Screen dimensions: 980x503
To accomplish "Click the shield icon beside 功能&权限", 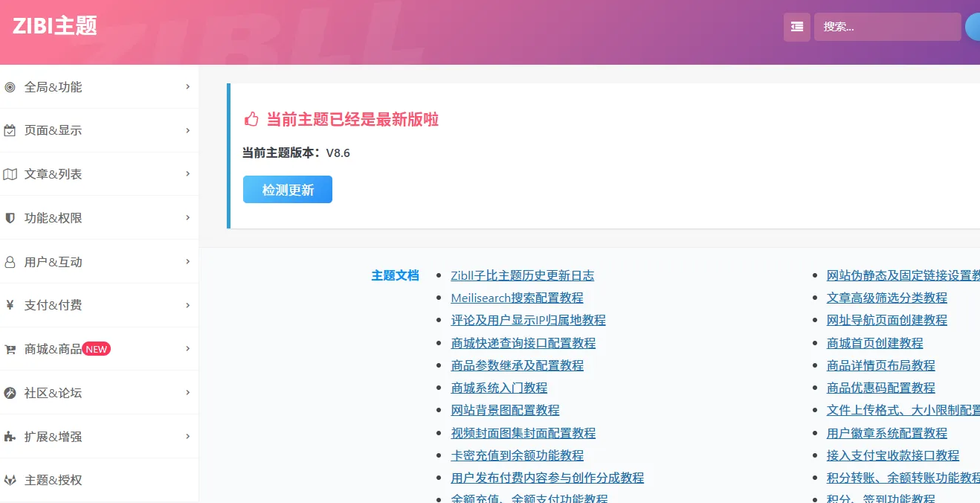I will coord(10,218).
